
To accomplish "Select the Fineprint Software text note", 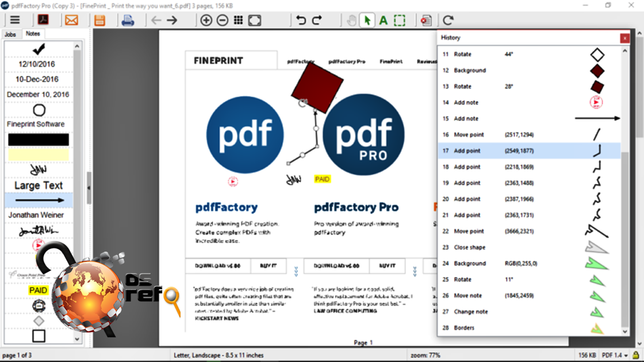I will tap(36, 124).
